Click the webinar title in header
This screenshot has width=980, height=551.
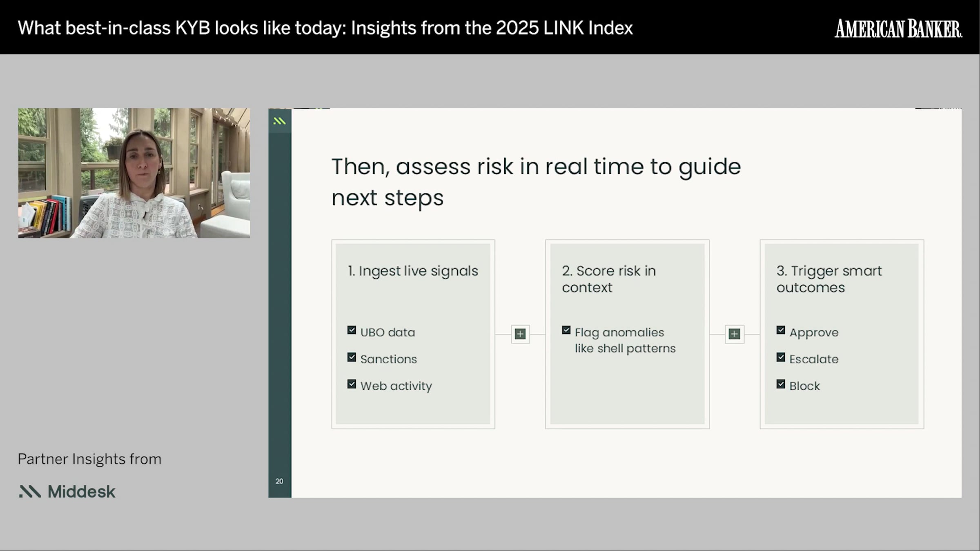click(x=325, y=28)
